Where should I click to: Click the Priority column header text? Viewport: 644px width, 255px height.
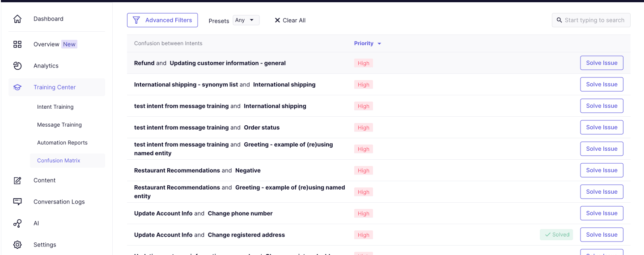click(x=364, y=43)
